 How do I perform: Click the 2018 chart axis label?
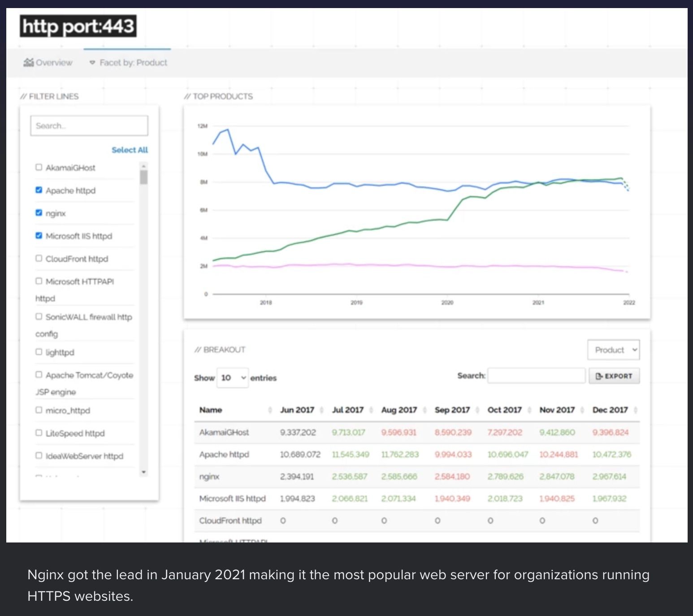[x=266, y=303]
